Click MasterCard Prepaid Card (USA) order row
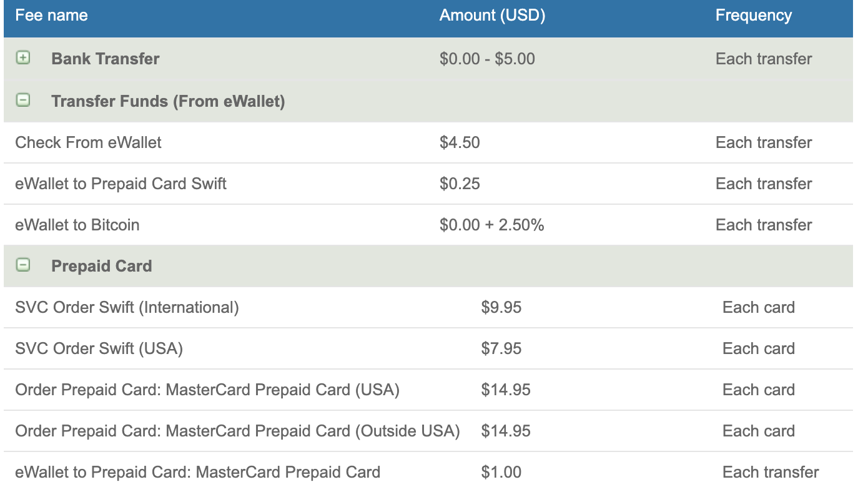Viewport: 868px width, 492px height. pos(207,390)
